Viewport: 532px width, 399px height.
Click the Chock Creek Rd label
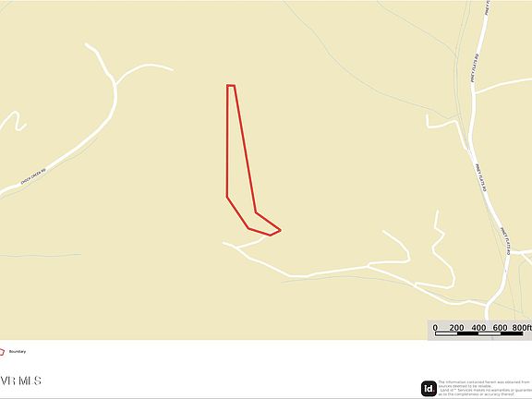[x=33, y=176]
